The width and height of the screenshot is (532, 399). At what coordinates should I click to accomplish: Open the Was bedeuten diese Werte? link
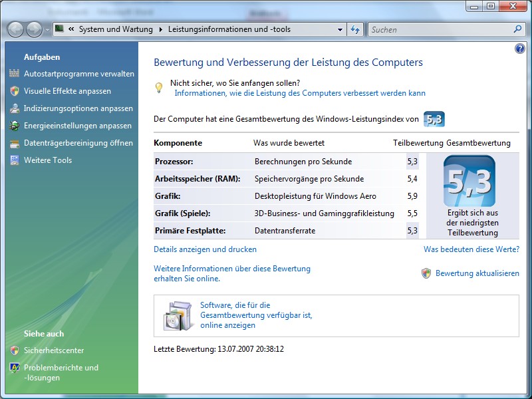click(x=471, y=249)
